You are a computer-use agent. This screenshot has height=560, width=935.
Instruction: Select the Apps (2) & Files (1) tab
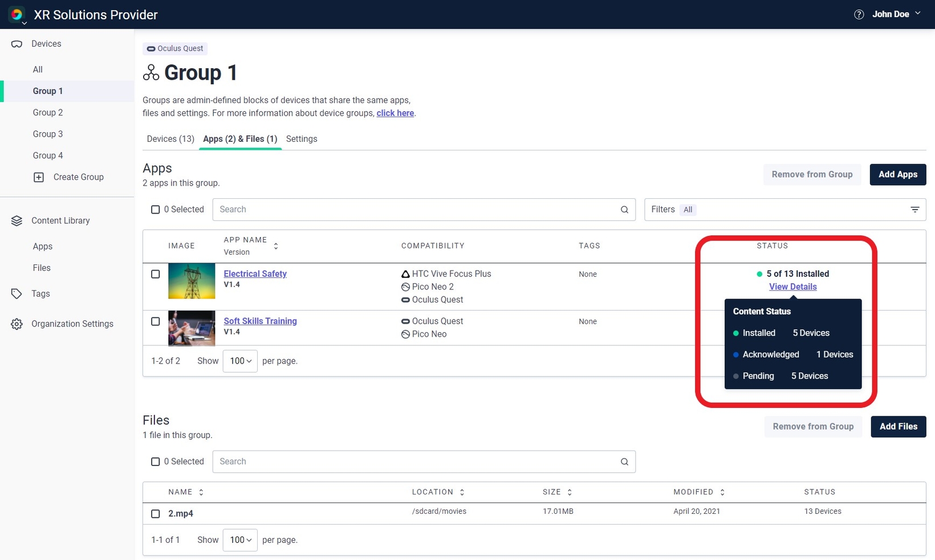point(240,139)
